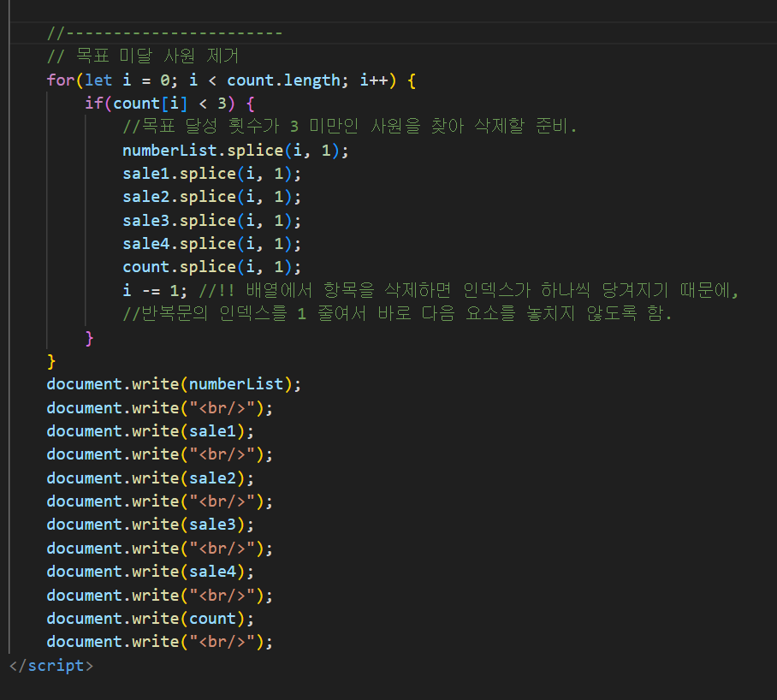777x700 pixels.
Task: Click the 'sale1.splice(i, 1);' line
Action: (211, 174)
